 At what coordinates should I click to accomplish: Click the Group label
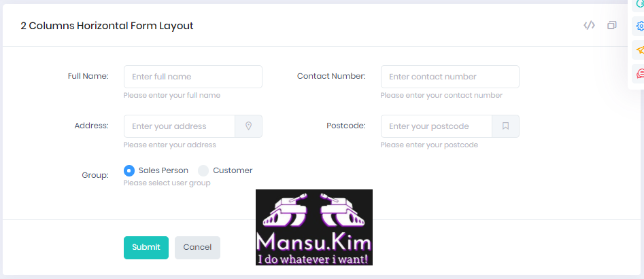click(95, 175)
